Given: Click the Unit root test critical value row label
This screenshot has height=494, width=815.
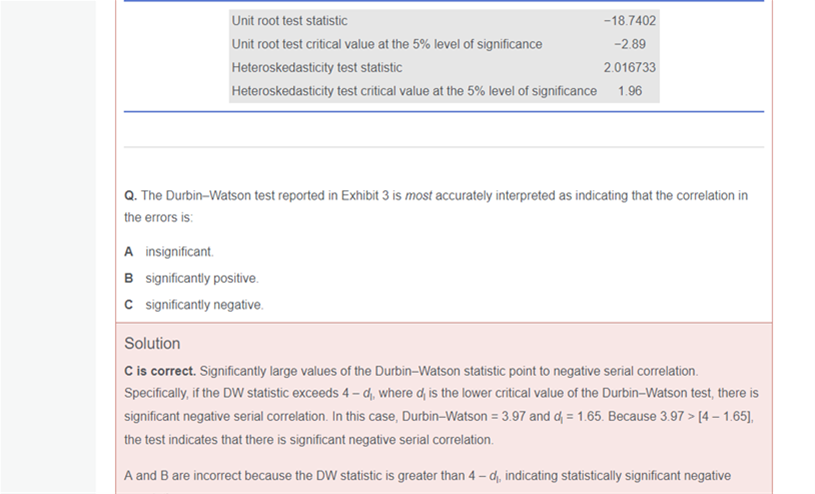Looking at the screenshot, I should point(387,44).
